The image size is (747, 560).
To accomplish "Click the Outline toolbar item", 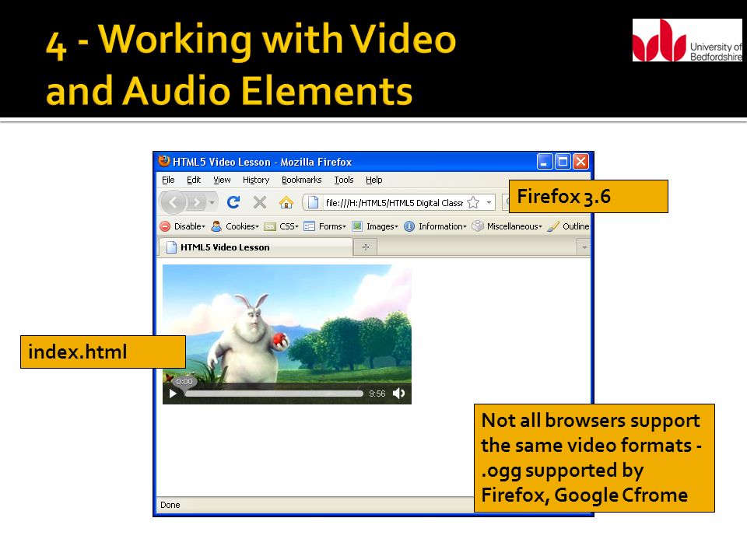I will (x=568, y=226).
